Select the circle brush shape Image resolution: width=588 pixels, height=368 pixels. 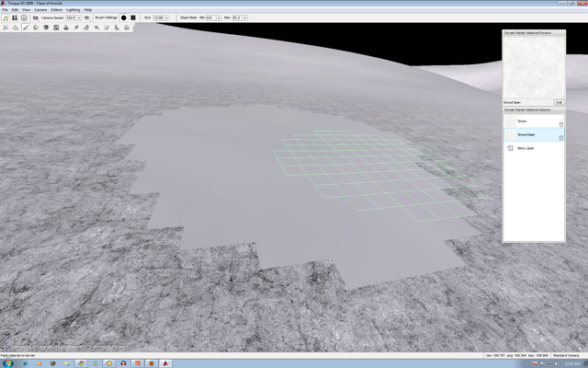click(124, 17)
